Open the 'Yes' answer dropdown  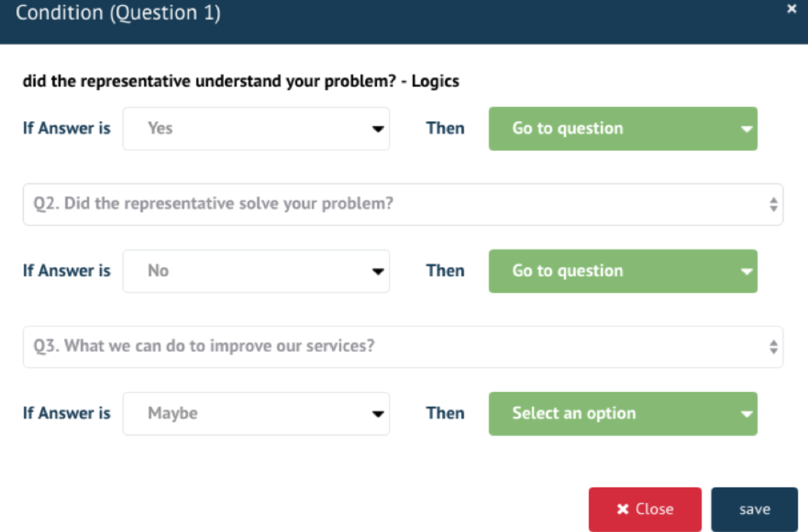tap(256, 129)
